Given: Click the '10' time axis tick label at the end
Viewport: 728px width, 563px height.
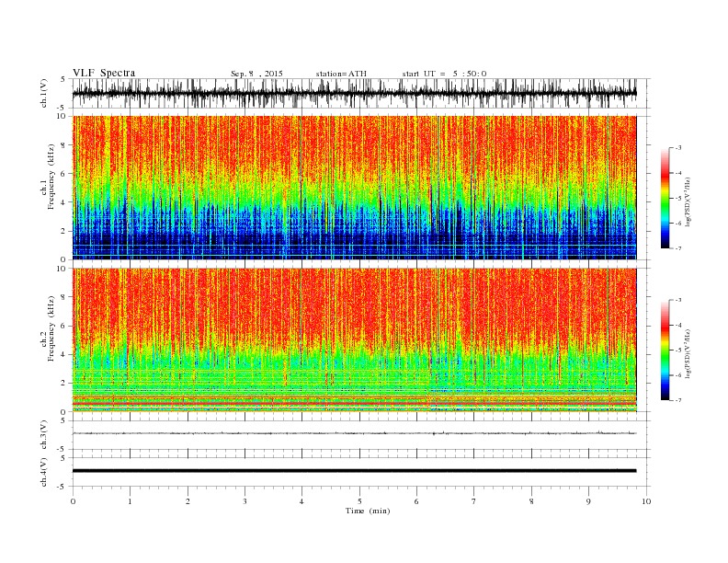Looking at the screenshot, I should point(646,501).
